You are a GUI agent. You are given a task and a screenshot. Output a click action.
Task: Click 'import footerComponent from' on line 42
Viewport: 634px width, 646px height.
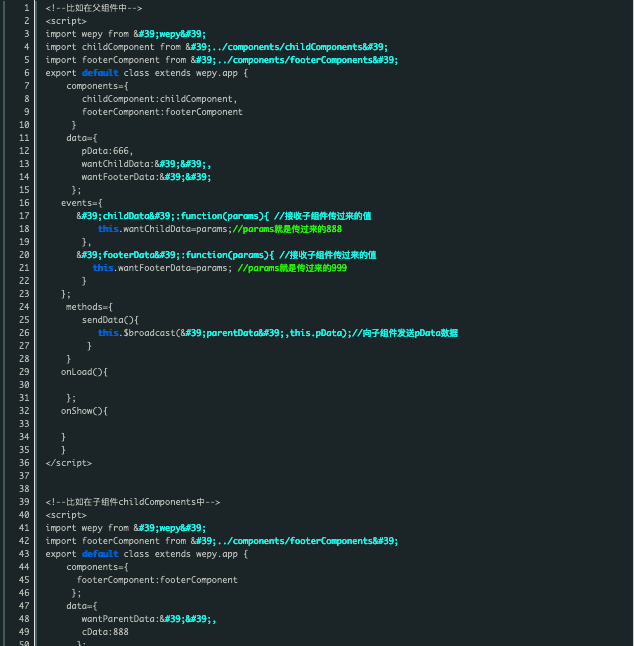click(x=116, y=541)
